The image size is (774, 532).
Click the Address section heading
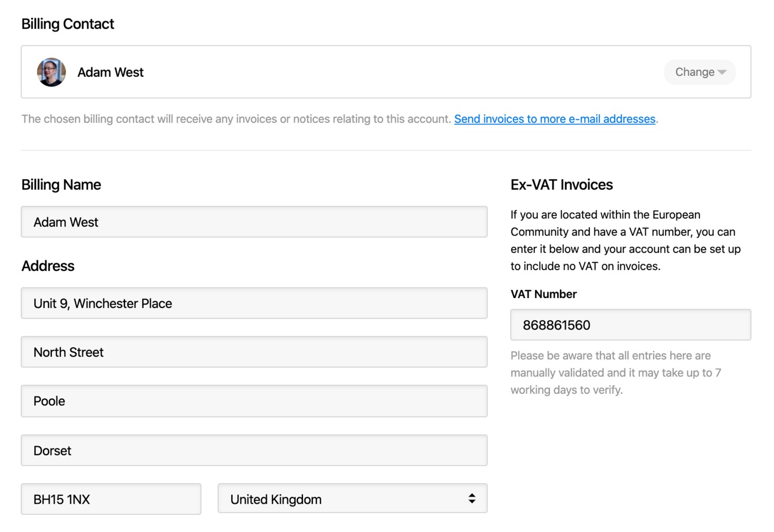(x=48, y=266)
